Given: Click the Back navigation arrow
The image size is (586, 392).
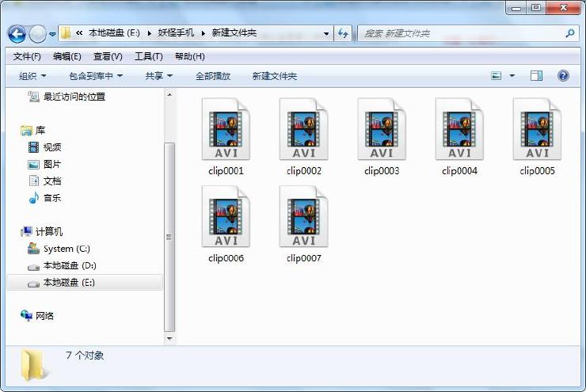Looking at the screenshot, I should (17, 34).
